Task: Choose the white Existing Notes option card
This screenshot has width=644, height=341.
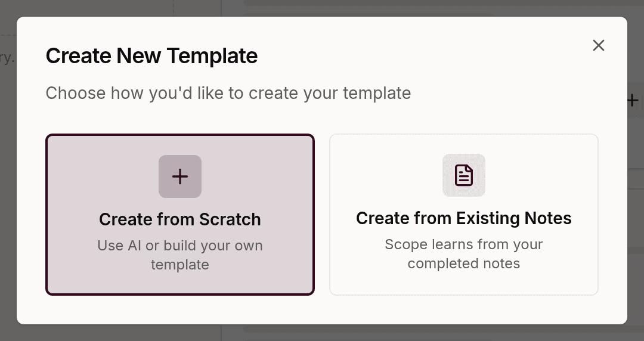Action: pos(464,215)
